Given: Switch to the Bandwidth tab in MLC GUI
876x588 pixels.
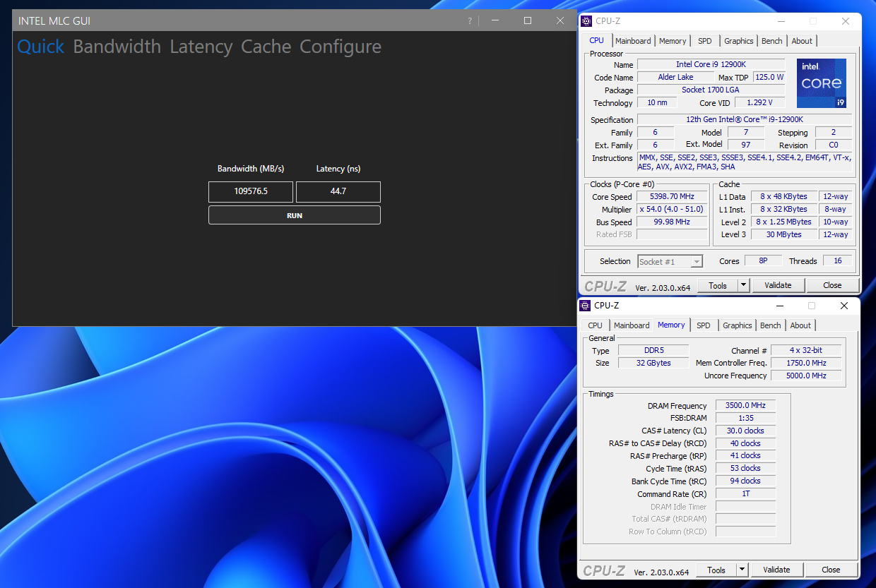Looking at the screenshot, I should (117, 47).
